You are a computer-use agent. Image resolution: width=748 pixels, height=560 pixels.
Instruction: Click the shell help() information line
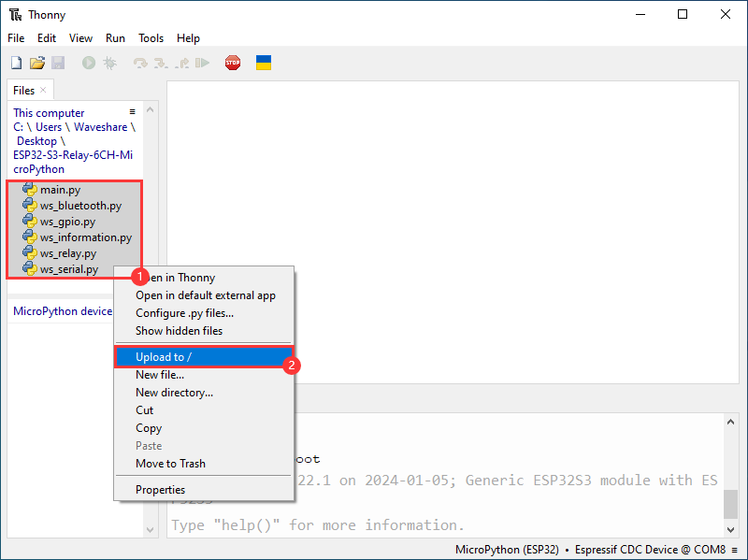pos(318,525)
